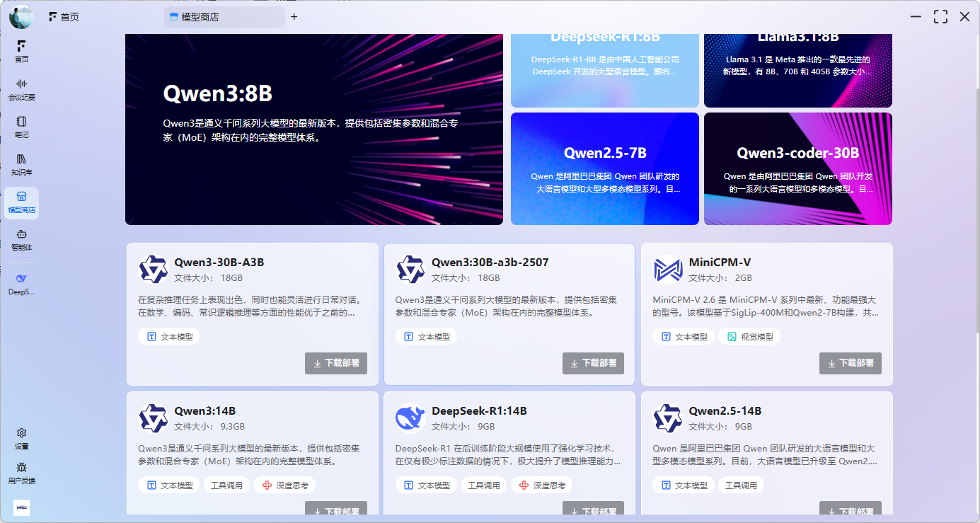Open the 智能体 agent sidebar icon

coord(21,239)
